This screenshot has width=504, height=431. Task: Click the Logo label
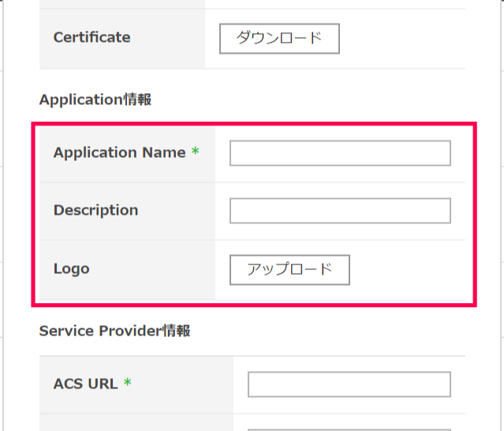click(x=71, y=268)
